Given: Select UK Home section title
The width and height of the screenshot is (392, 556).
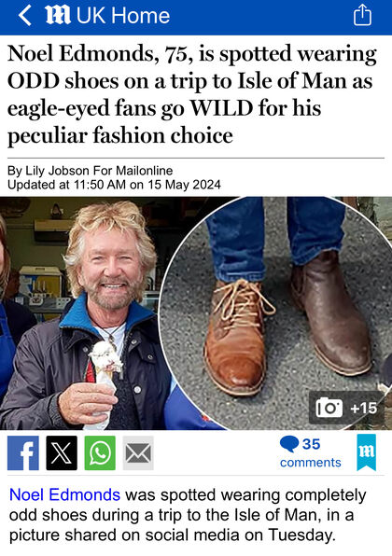Looking at the screenshot, I should click(123, 16).
